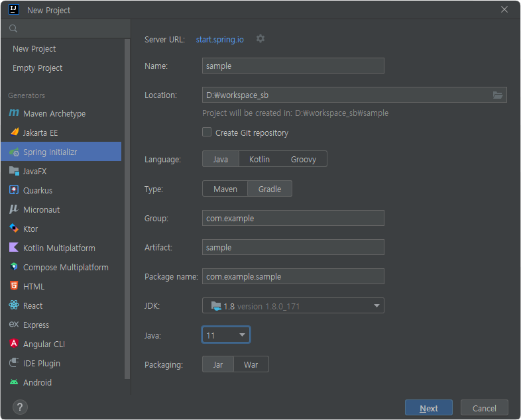Click the Compose Multiplatform icon

click(14, 266)
